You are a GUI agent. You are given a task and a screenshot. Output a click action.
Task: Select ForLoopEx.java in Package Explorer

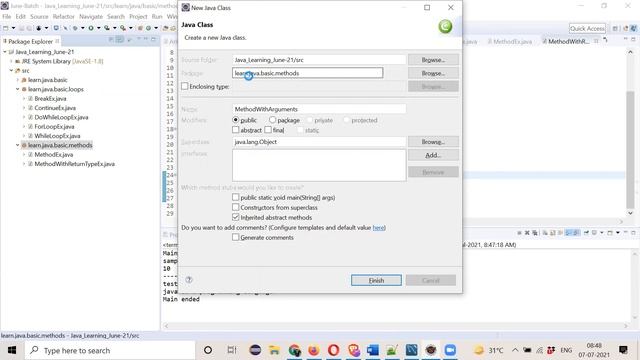coord(54,127)
